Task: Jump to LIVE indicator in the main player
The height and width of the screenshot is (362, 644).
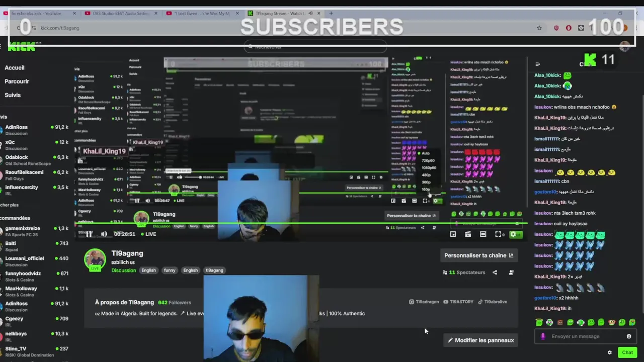Action: (148, 234)
